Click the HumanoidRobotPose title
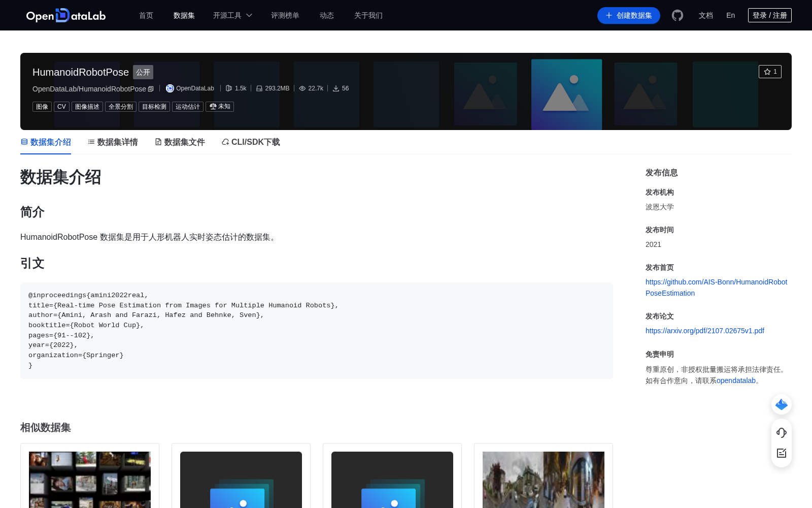The image size is (812, 508). click(81, 72)
